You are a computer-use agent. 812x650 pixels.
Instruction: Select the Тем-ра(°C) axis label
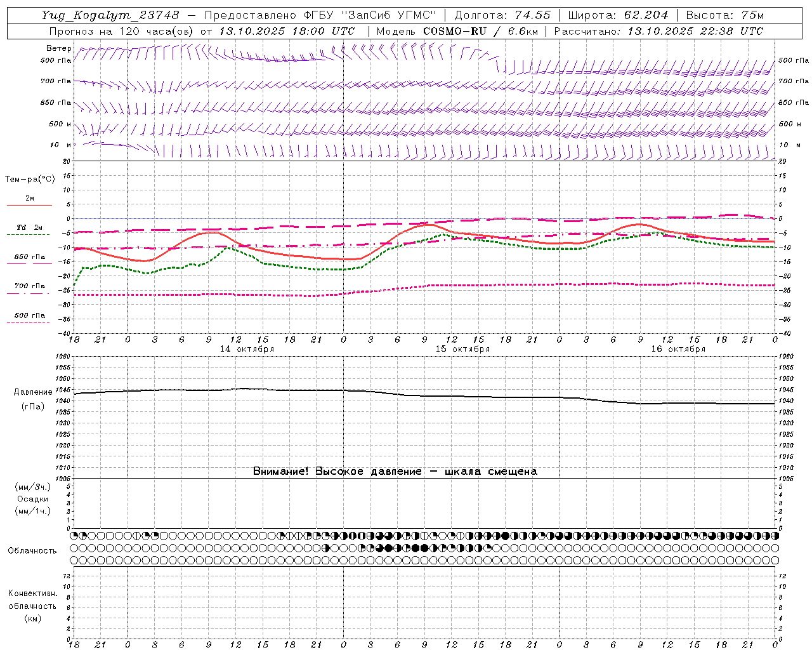pyautogui.click(x=30, y=180)
